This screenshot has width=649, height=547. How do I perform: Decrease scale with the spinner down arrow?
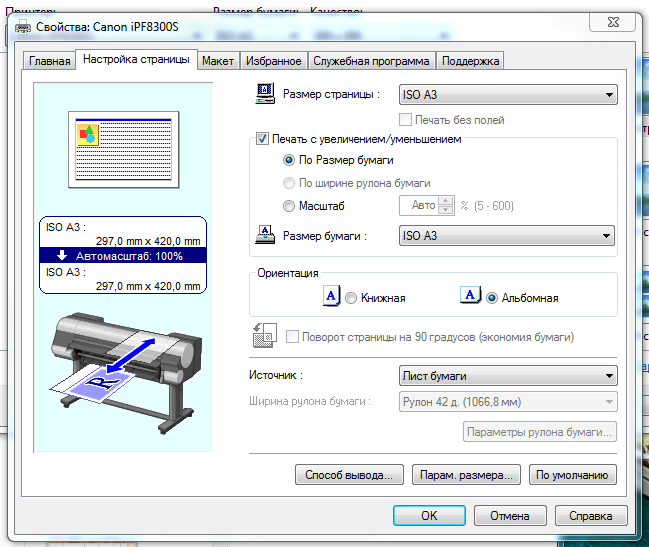coord(445,210)
